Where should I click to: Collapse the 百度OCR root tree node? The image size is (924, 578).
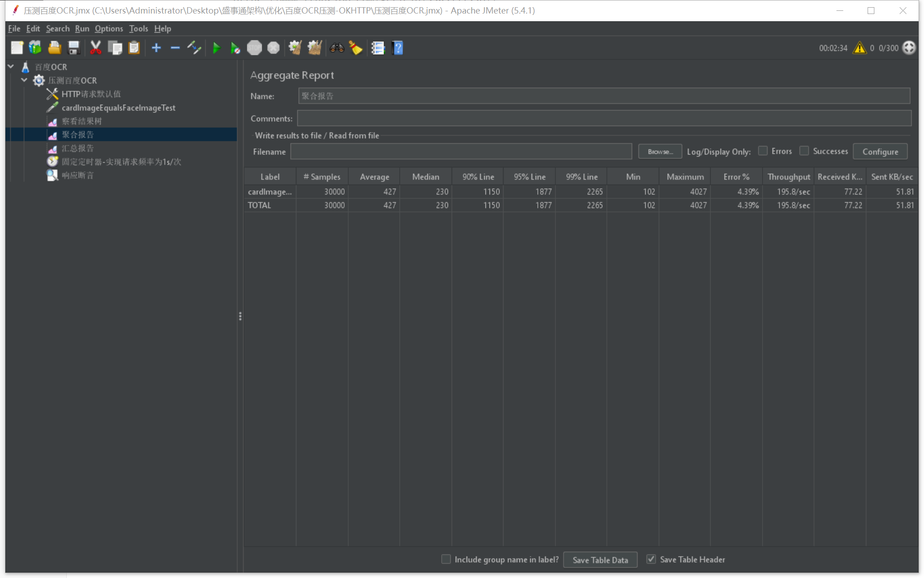point(10,66)
